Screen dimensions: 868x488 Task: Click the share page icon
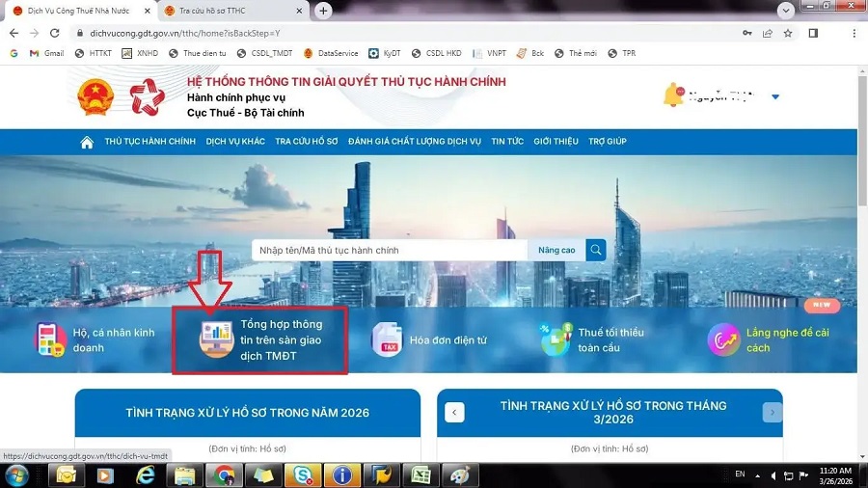coord(768,33)
